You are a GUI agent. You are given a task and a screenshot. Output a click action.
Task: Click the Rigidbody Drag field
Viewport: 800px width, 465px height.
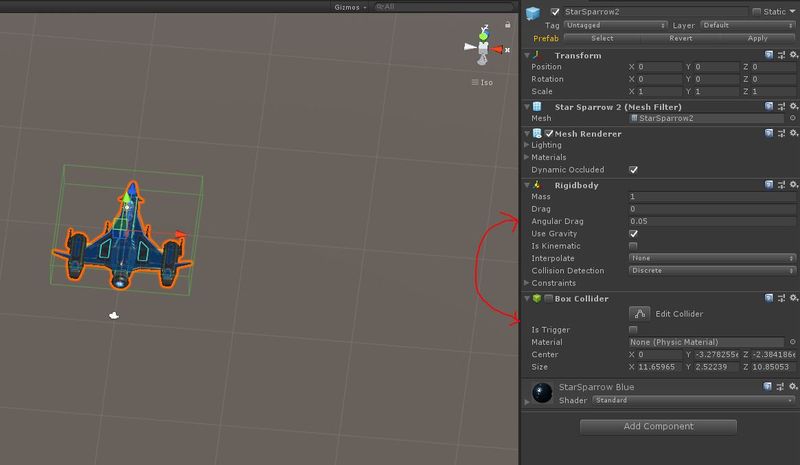click(x=712, y=209)
